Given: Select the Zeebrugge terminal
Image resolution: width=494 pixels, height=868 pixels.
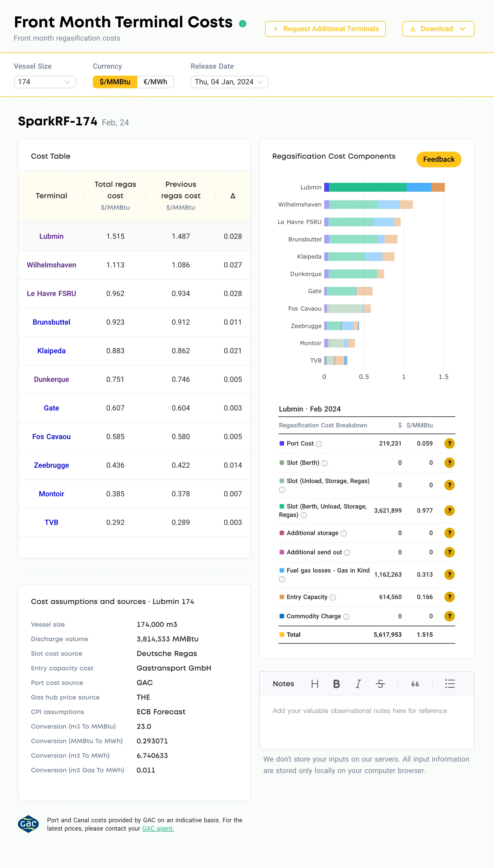Looking at the screenshot, I should pyautogui.click(x=51, y=465).
